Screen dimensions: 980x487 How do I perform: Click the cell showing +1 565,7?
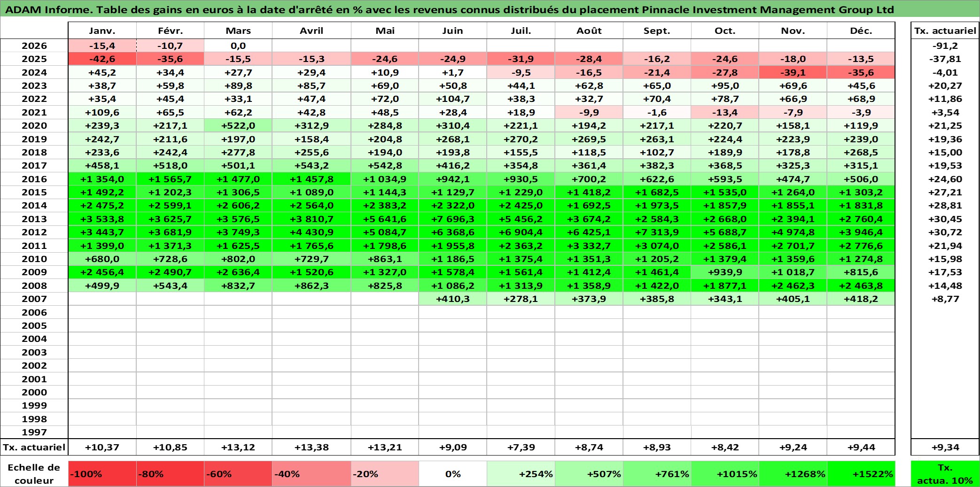pyautogui.click(x=170, y=179)
